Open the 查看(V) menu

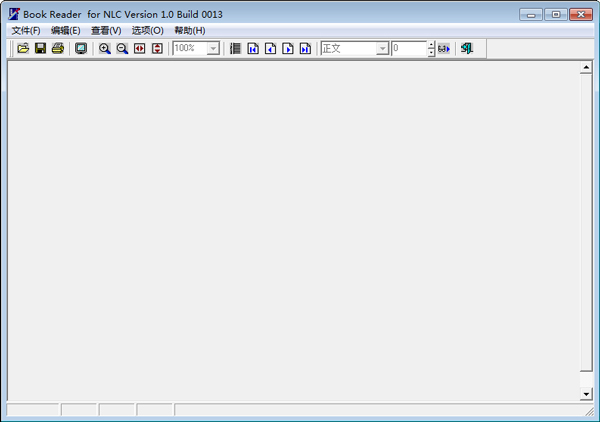tap(106, 31)
